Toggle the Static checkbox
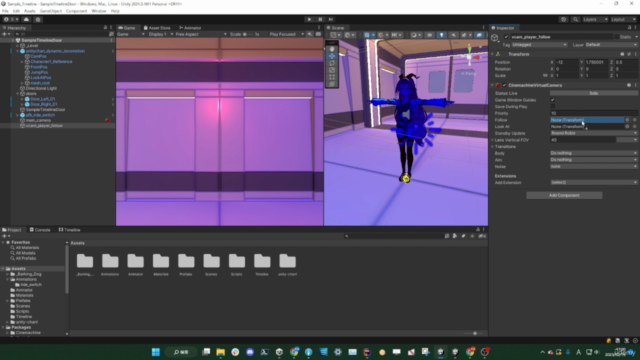Viewport: 640px width, 360px height. (x=616, y=37)
